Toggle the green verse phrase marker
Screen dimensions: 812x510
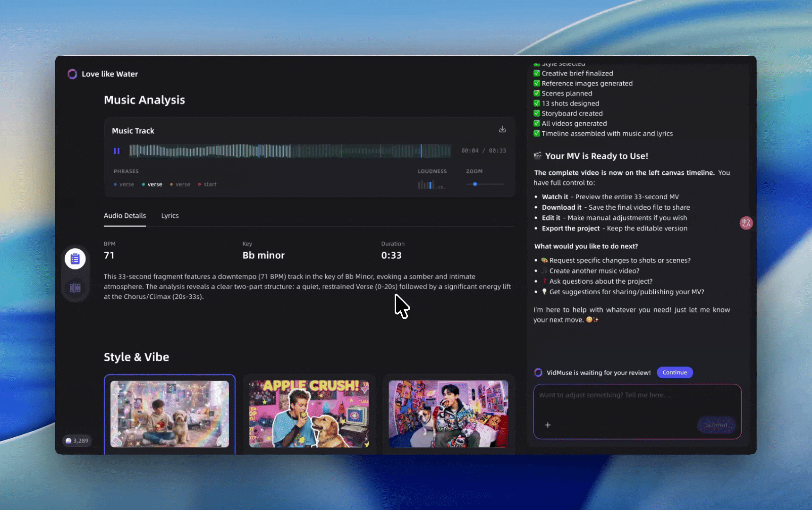(x=152, y=185)
